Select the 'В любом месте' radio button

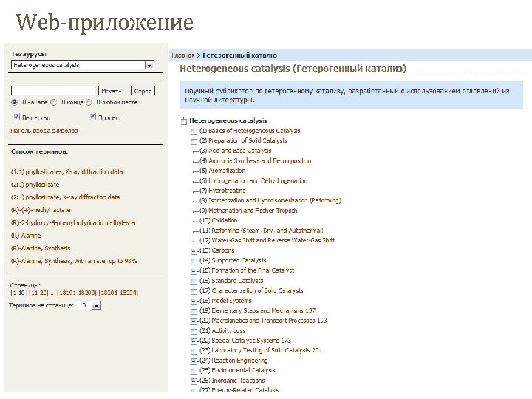click(x=89, y=102)
